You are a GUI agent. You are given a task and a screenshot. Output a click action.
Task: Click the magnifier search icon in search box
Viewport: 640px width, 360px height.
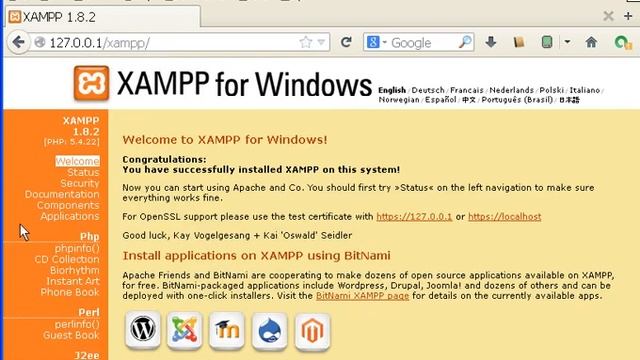[x=465, y=42]
